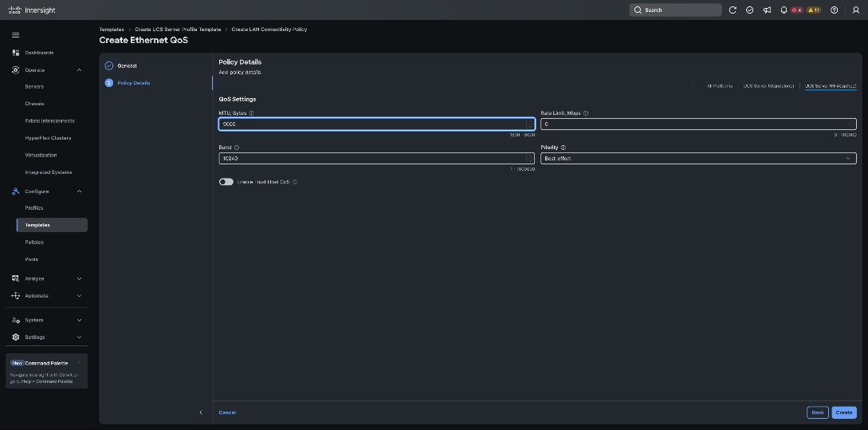Click the platform filter funnel icon
The width and height of the screenshot is (868, 430).
[693, 85]
